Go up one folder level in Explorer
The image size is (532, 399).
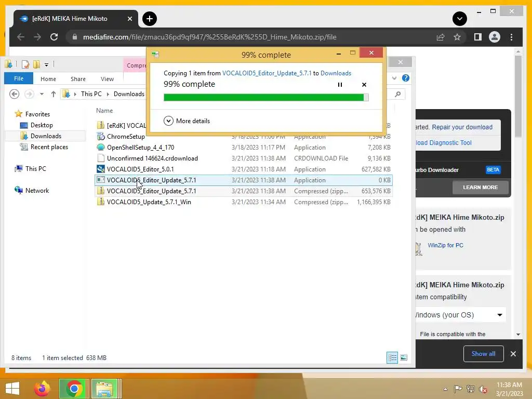[x=54, y=94]
